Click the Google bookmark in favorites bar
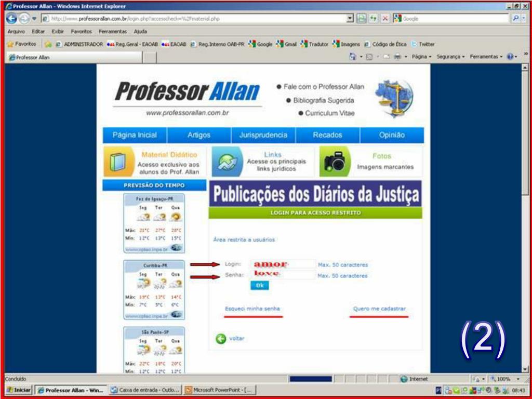532x399 pixels. tap(261, 44)
